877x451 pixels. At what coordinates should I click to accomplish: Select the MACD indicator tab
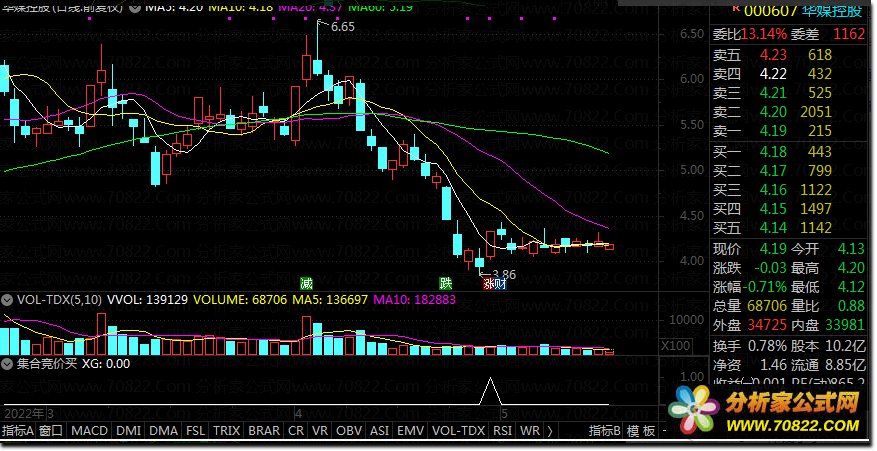[x=89, y=431]
